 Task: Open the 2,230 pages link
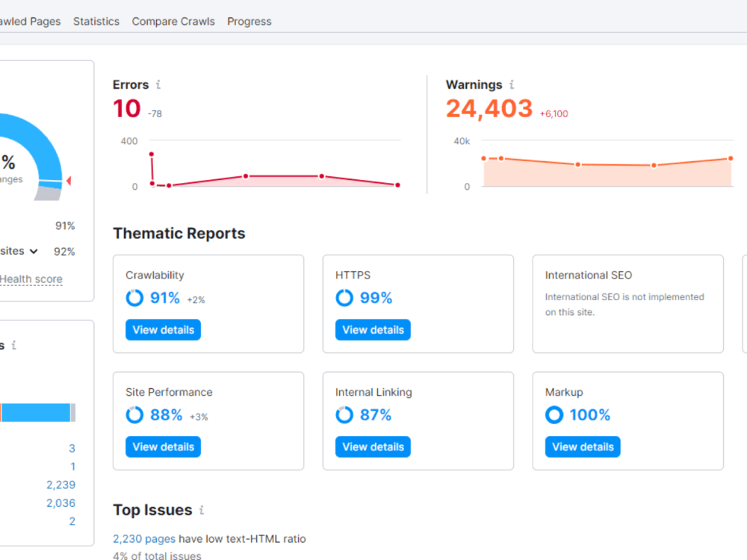pyautogui.click(x=144, y=539)
